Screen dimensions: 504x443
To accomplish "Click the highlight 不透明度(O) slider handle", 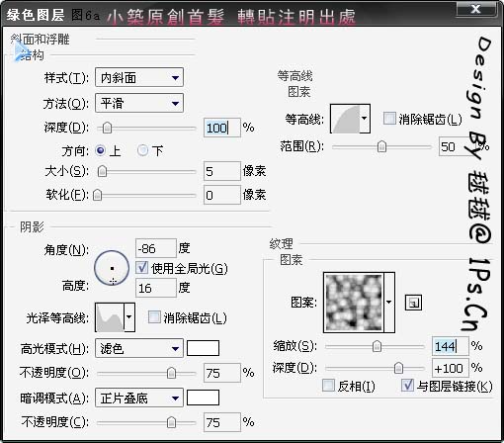I will (x=171, y=373).
